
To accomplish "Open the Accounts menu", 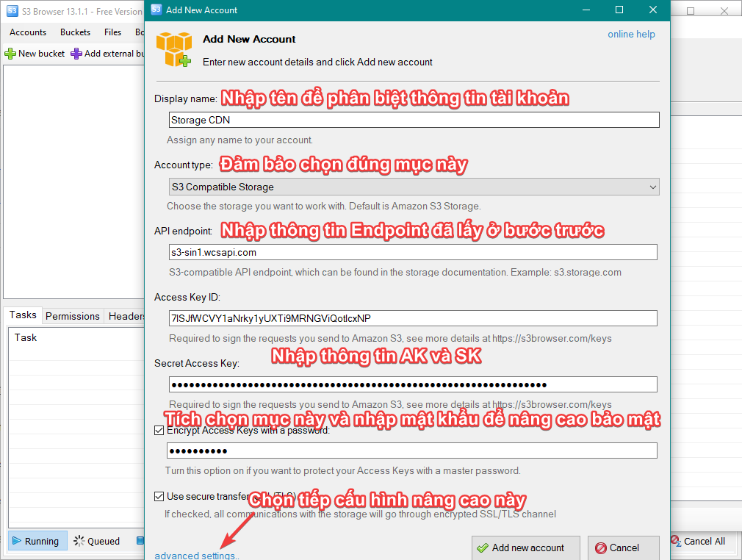I will click(x=28, y=32).
